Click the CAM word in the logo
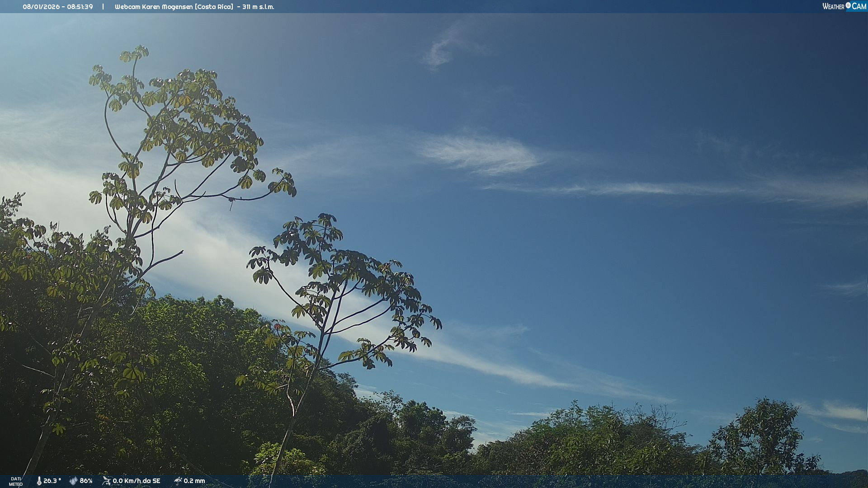Viewport: 868px width, 488px height. tap(859, 6)
